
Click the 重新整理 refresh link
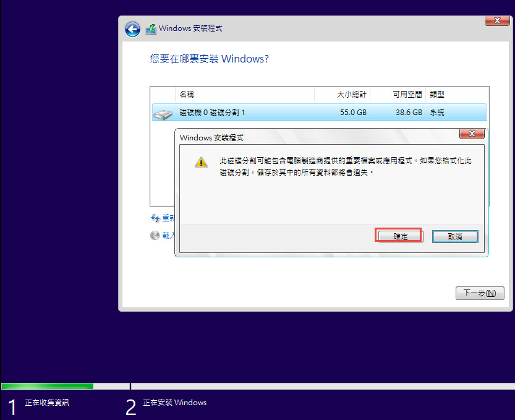point(169,218)
